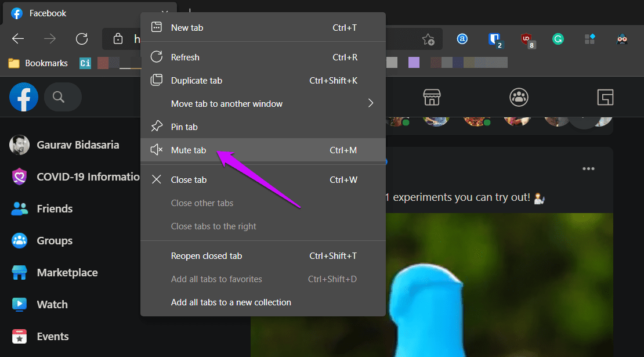644x357 pixels.
Task: Open Events in sidebar
Action: [x=40, y=337]
